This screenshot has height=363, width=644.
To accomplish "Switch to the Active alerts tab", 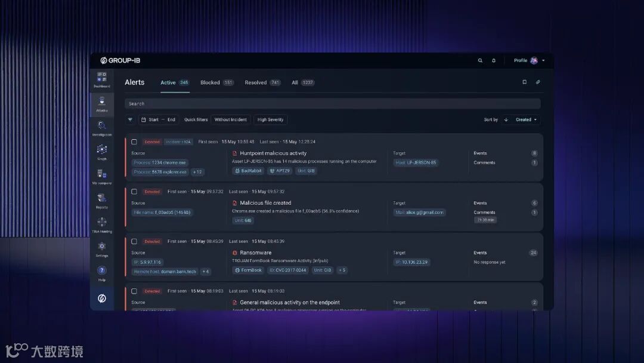I will click(x=175, y=82).
